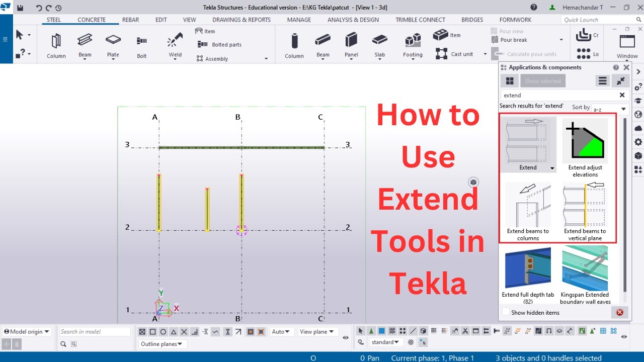Click the catalog results scrollbar
Viewport: 644px width, 362px height.
tap(625, 205)
